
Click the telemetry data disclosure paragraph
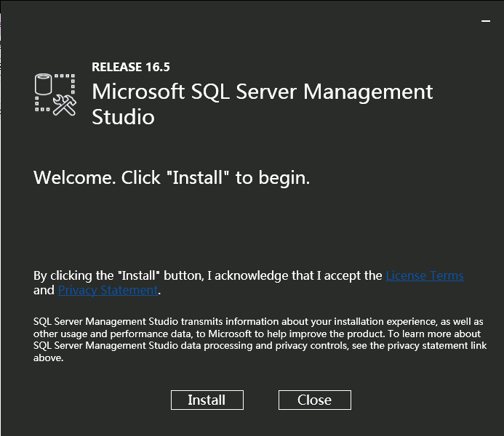[x=260, y=339]
